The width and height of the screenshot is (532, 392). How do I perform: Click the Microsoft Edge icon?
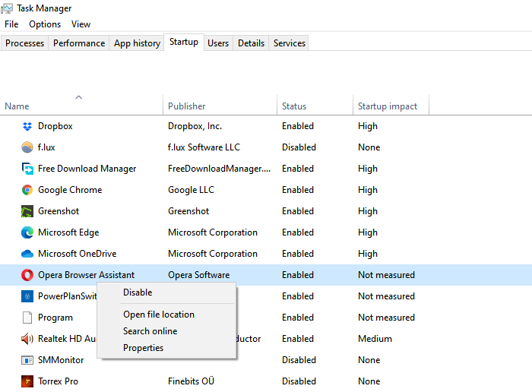point(27,232)
